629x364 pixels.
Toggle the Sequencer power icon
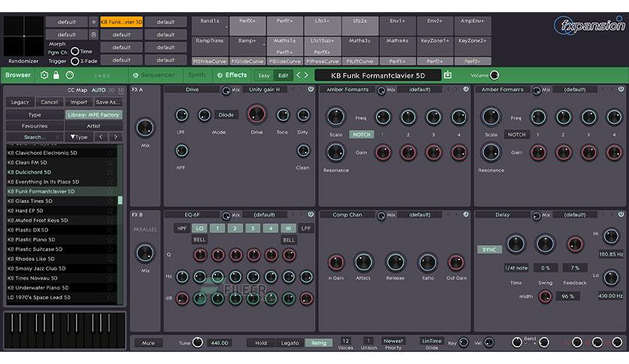[x=135, y=75]
